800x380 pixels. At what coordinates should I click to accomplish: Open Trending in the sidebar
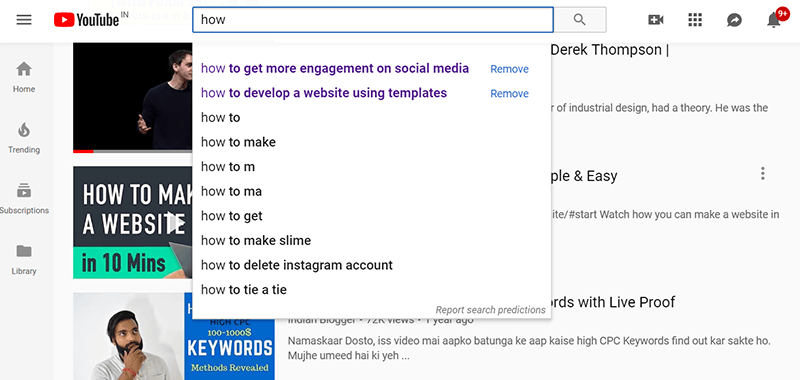(24, 138)
